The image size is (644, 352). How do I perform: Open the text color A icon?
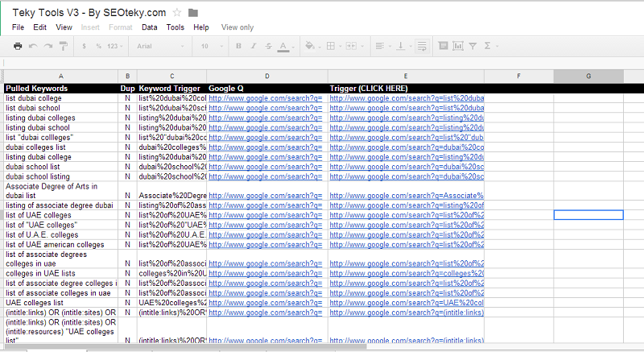(x=283, y=47)
